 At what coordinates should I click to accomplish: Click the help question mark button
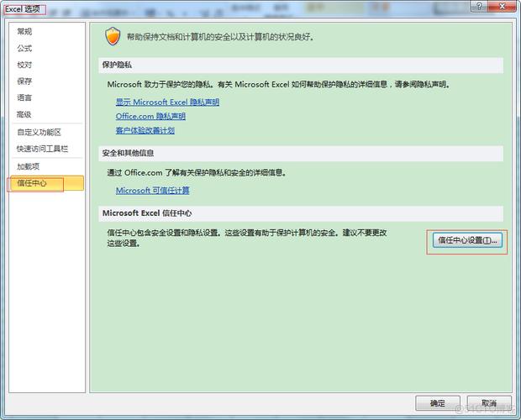[480, 7]
